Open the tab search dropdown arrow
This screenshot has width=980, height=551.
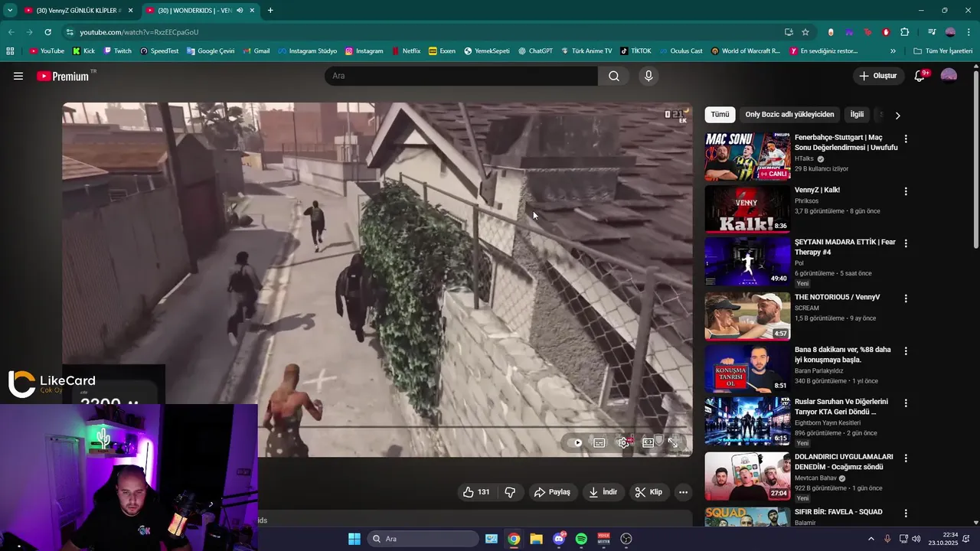click(10, 11)
